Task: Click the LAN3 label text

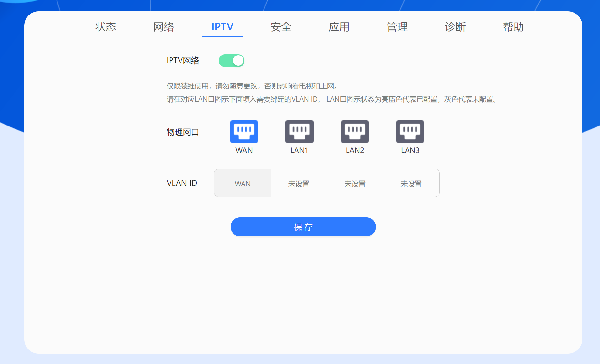Action: click(410, 150)
